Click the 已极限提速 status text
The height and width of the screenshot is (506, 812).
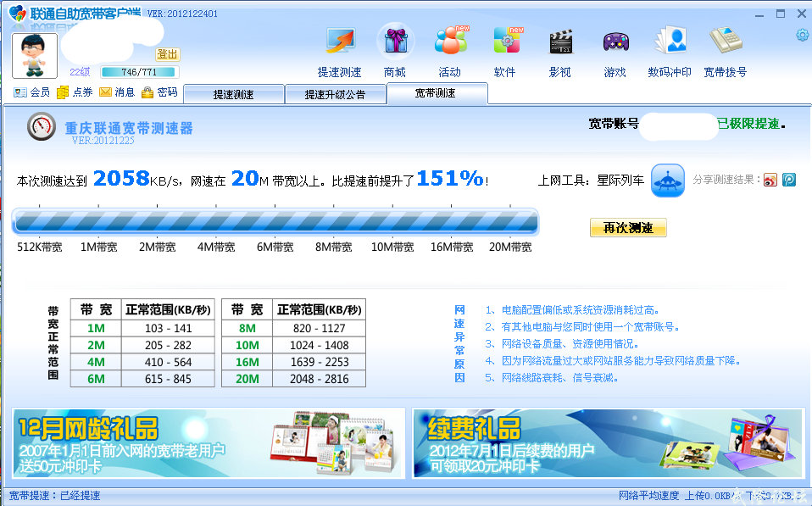[748, 123]
